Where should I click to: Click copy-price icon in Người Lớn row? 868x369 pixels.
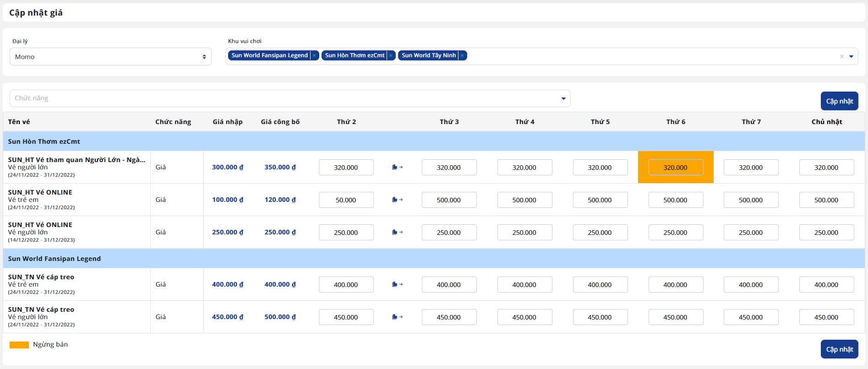coord(397,167)
